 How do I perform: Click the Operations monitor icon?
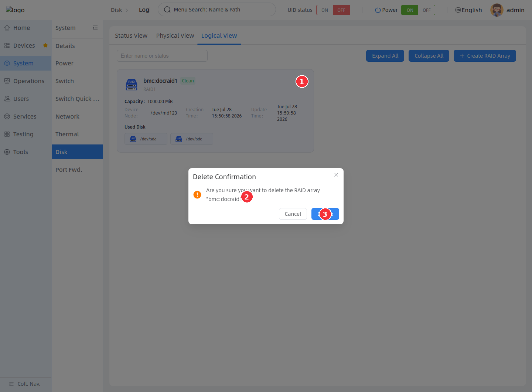point(7,81)
